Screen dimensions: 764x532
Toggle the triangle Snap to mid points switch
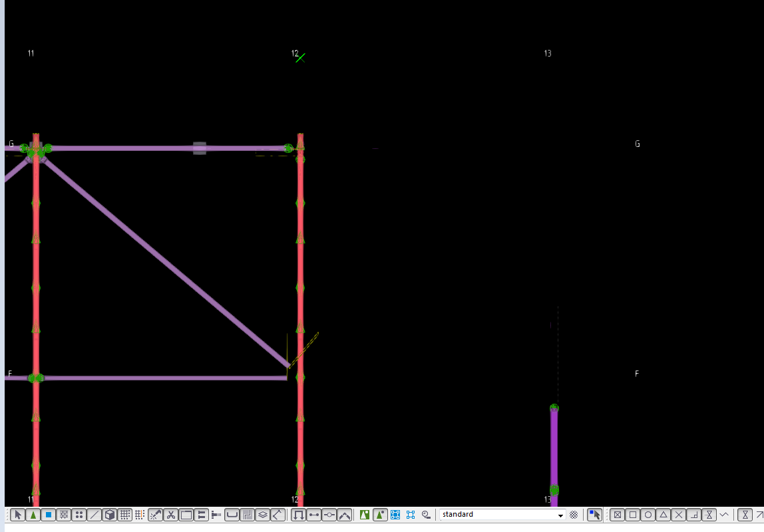click(x=663, y=515)
